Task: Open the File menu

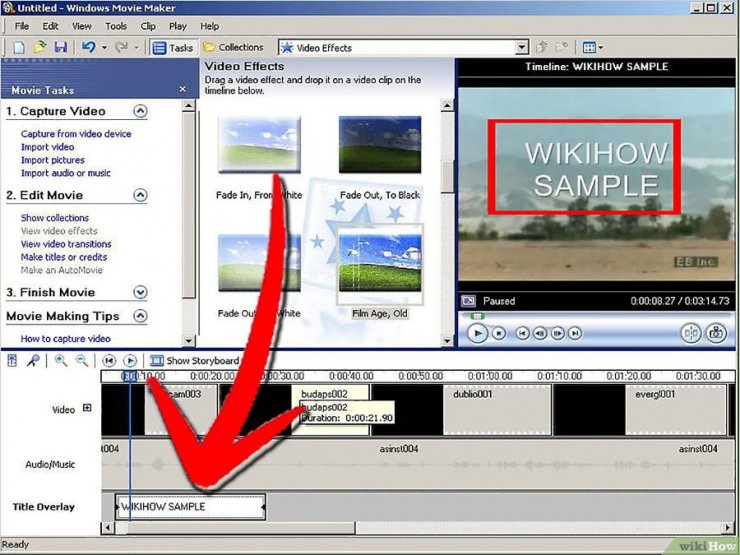Action: click(x=22, y=26)
